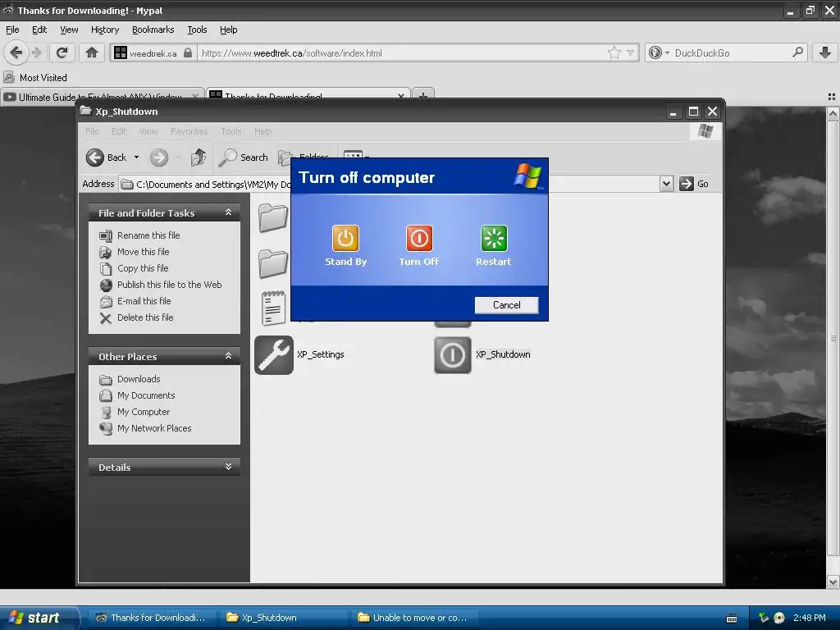Click the browser vertical scrollbar down arrow
Viewport: 840px width, 630px height.
point(833,582)
